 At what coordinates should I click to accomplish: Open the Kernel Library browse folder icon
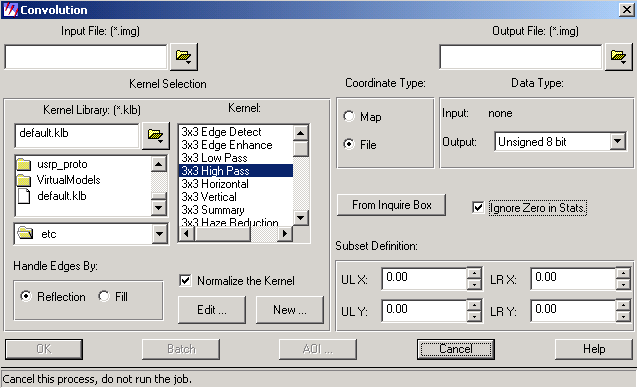tap(156, 135)
